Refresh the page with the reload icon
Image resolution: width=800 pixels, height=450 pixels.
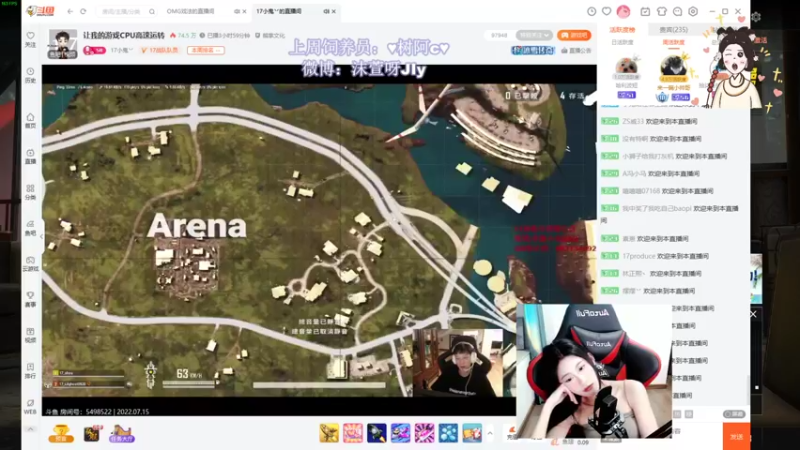pyautogui.click(x=83, y=11)
